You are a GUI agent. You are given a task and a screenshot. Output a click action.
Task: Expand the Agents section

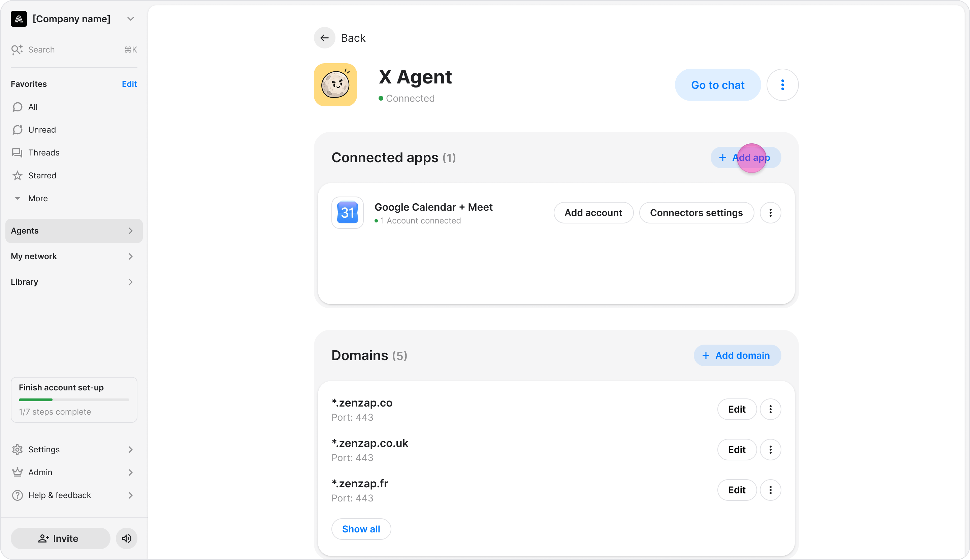(74, 231)
